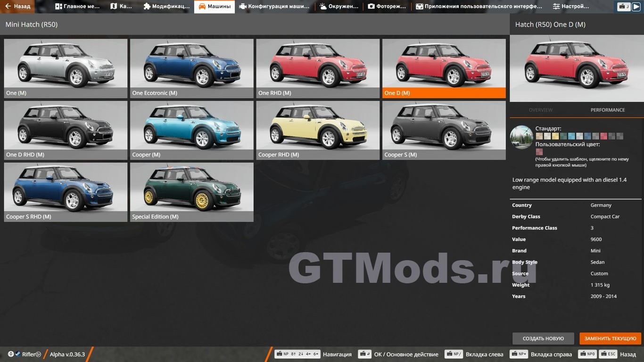
Task: Click the Compact Car derby class value
Action: pyautogui.click(x=605, y=216)
